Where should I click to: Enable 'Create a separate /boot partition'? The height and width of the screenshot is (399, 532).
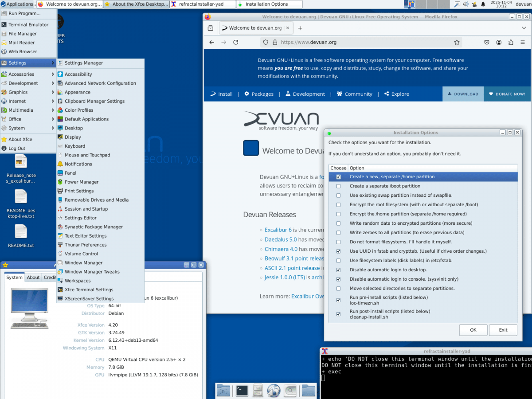coord(338,186)
